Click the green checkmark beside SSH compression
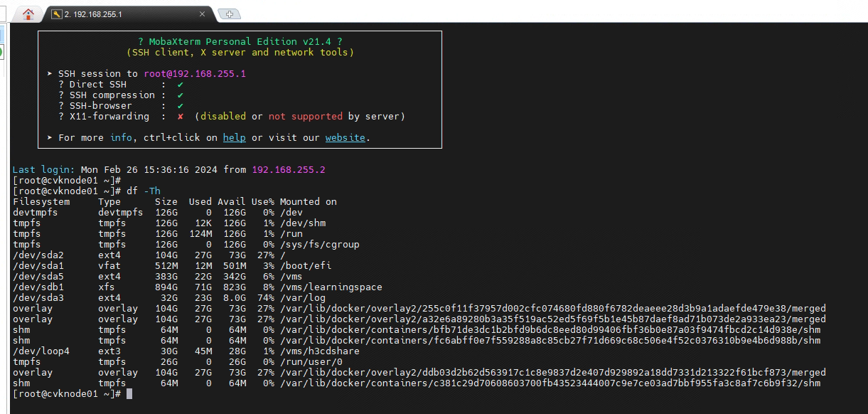The height and width of the screenshot is (414, 868). (x=181, y=95)
